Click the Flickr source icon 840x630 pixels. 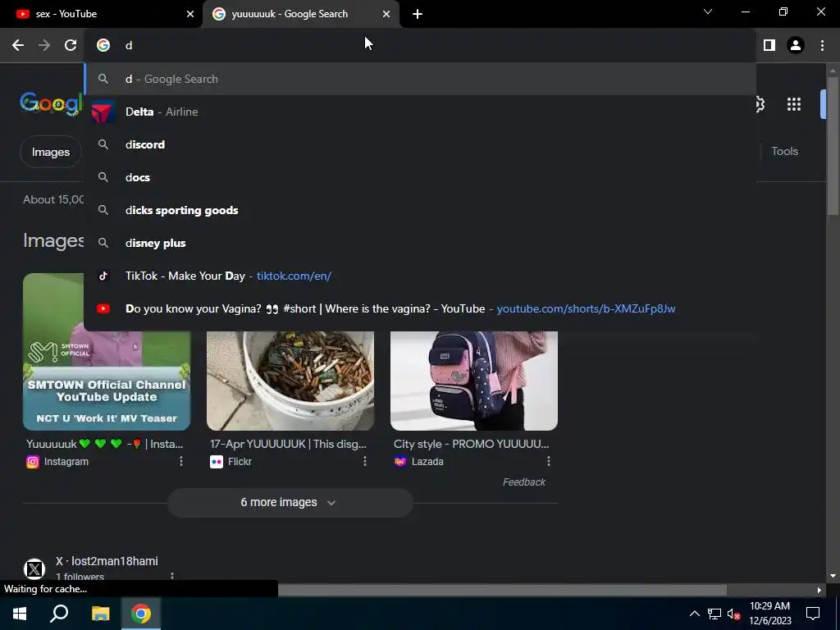(217, 462)
